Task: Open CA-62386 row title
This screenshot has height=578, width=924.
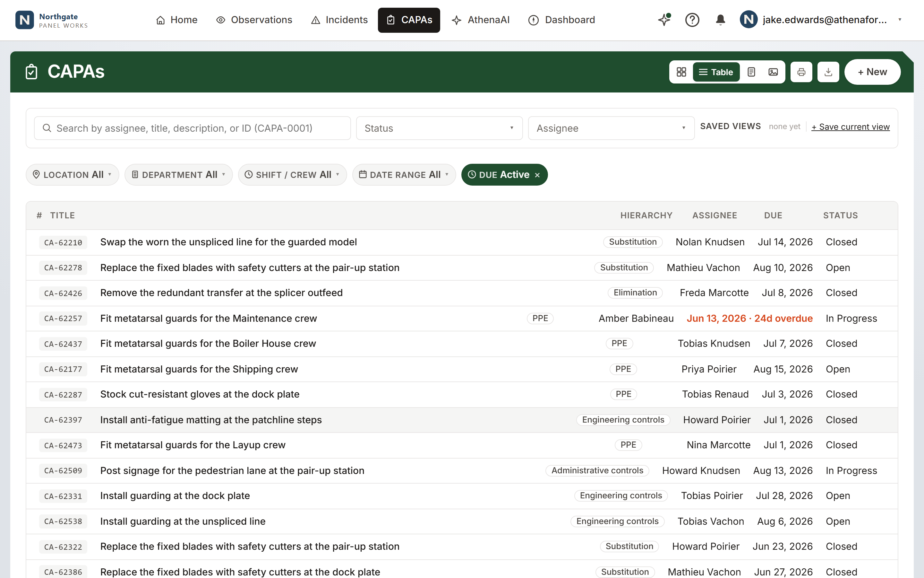Action: [x=240, y=572]
